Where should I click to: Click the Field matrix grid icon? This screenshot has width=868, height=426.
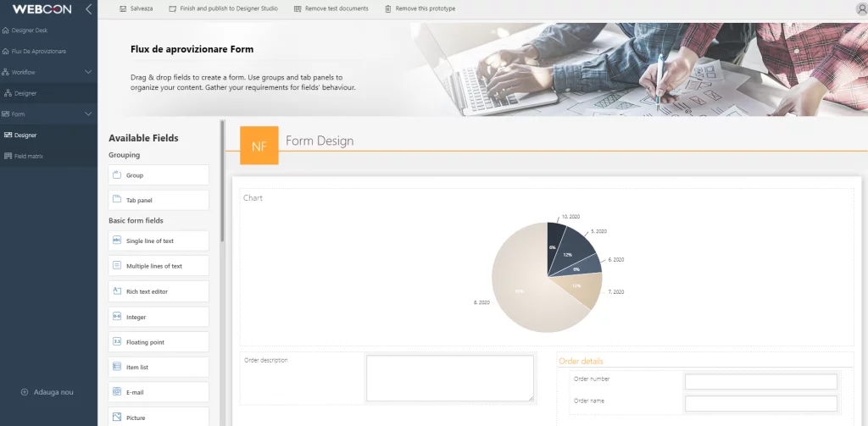[x=8, y=156]
